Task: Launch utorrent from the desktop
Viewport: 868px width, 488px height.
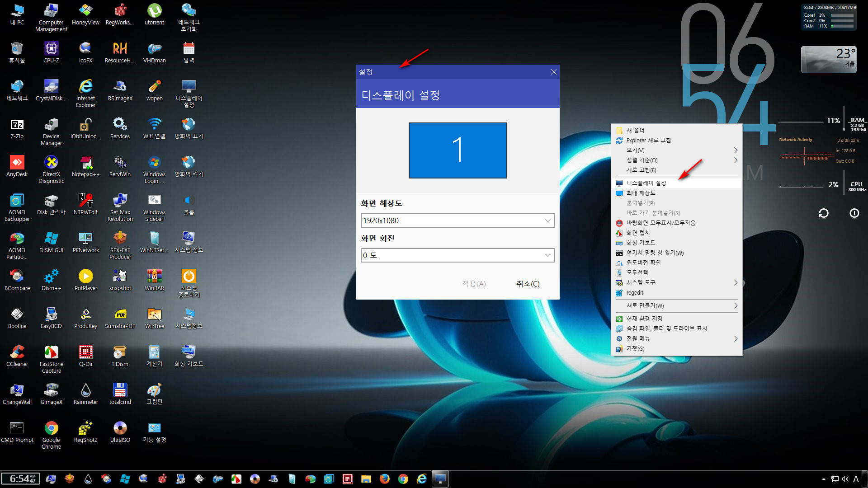Action: [154, 14]
